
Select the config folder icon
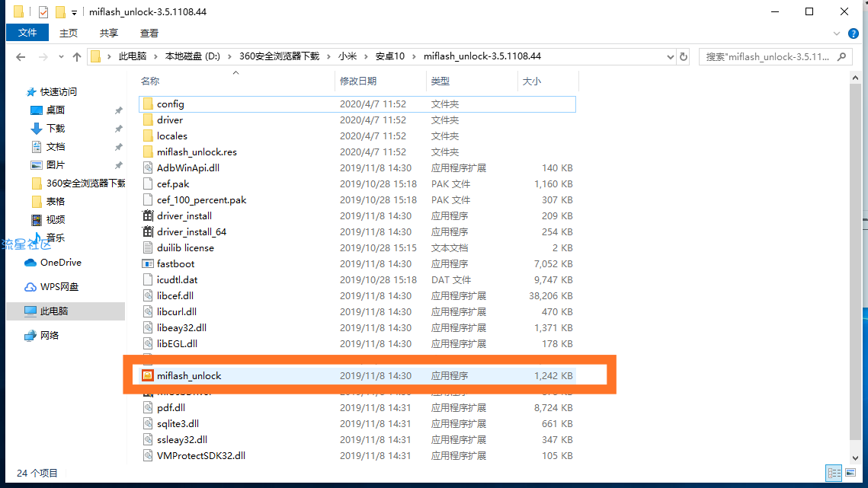pyautogui.click(x=147, y=104)
